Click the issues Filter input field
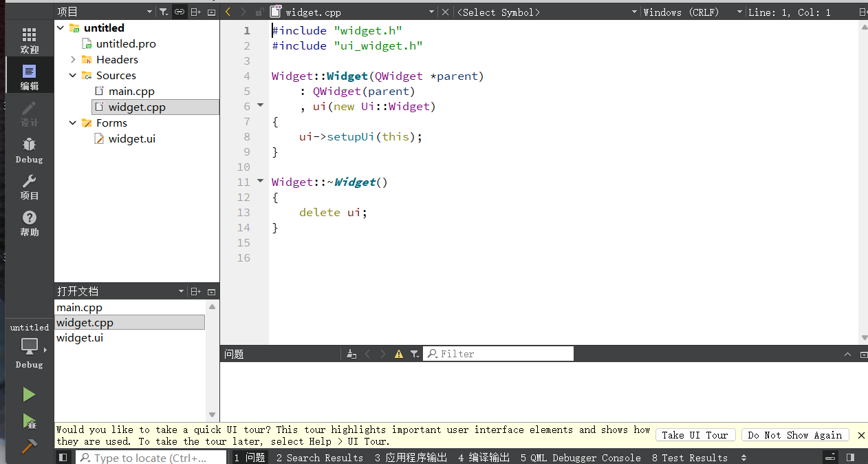 pos(498,354)
